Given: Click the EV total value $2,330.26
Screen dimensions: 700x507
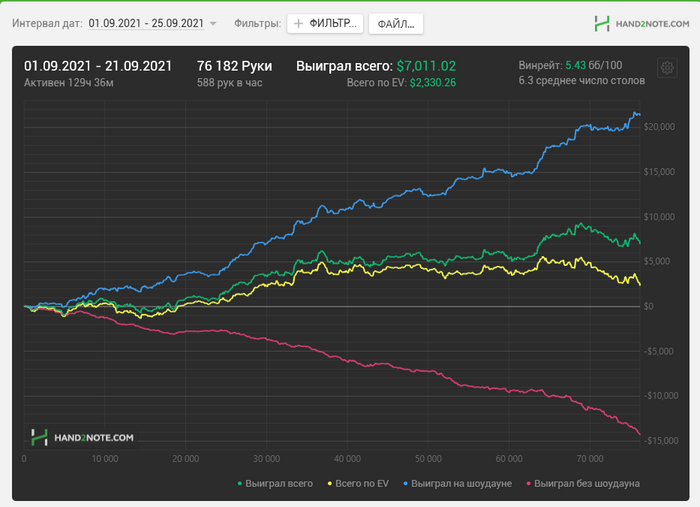Looking at the screenshot, I should coord(433,83).
